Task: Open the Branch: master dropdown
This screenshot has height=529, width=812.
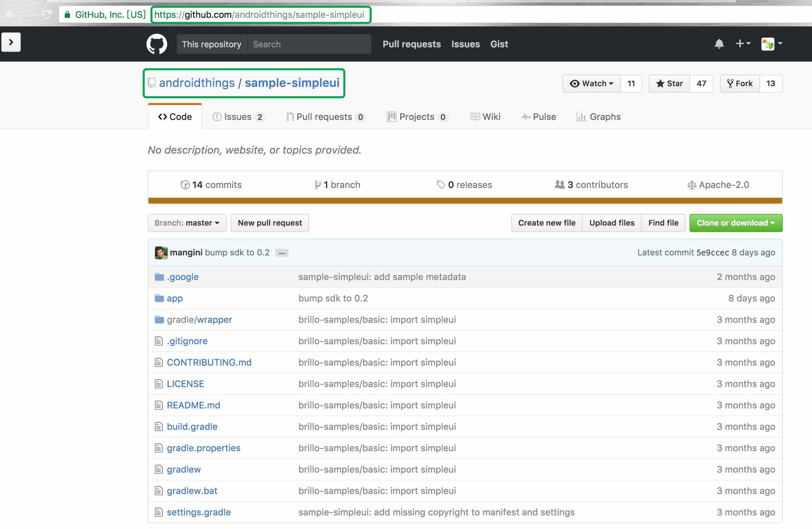Action: tap(187, 223)
